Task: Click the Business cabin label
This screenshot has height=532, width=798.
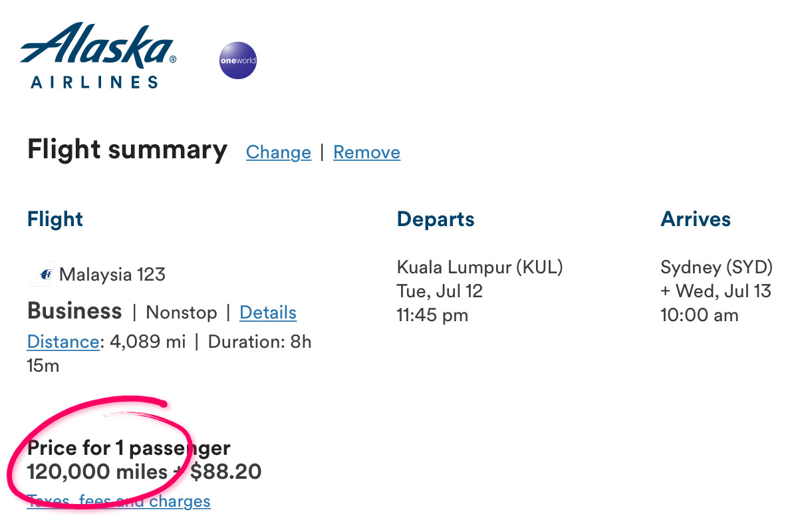Action: 74,311
